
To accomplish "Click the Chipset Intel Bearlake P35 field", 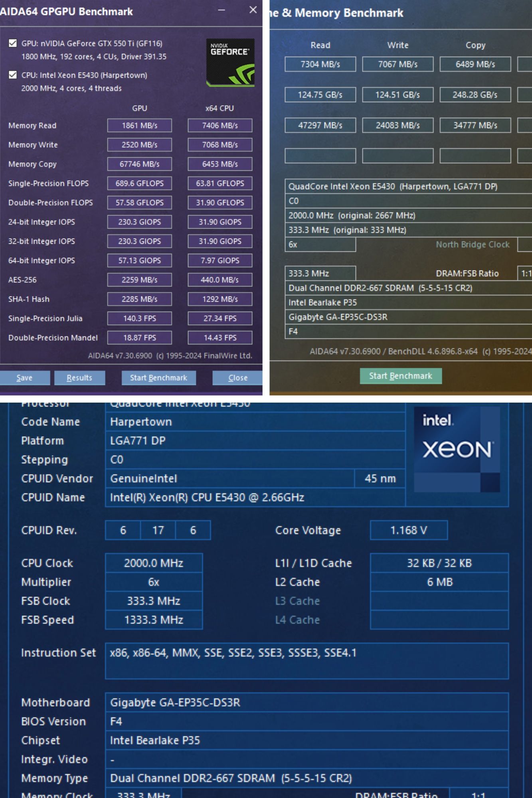I will point(307,740).
